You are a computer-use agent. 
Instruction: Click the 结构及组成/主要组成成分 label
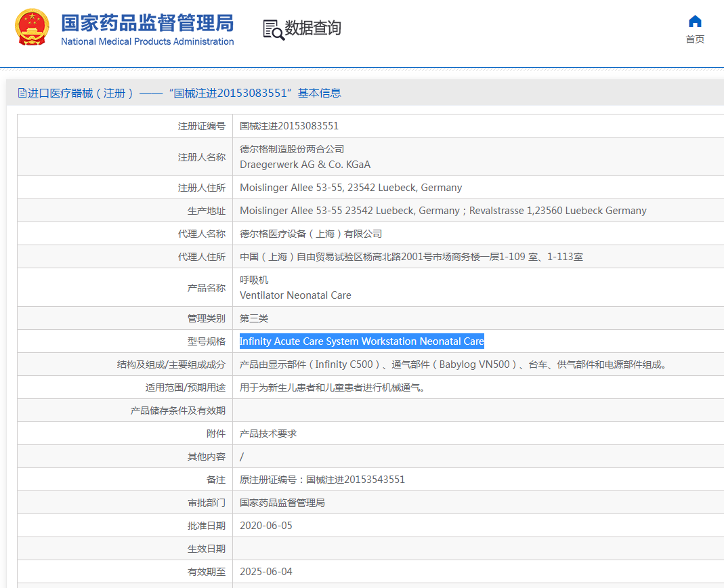click(171, 364)
